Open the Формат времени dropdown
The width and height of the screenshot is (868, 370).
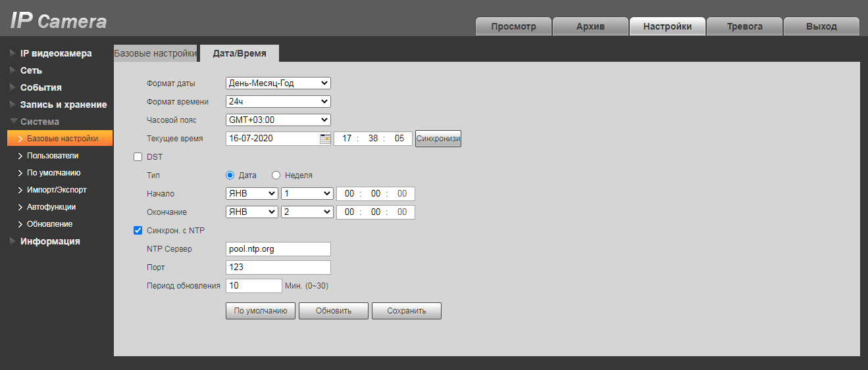[278, 102]
